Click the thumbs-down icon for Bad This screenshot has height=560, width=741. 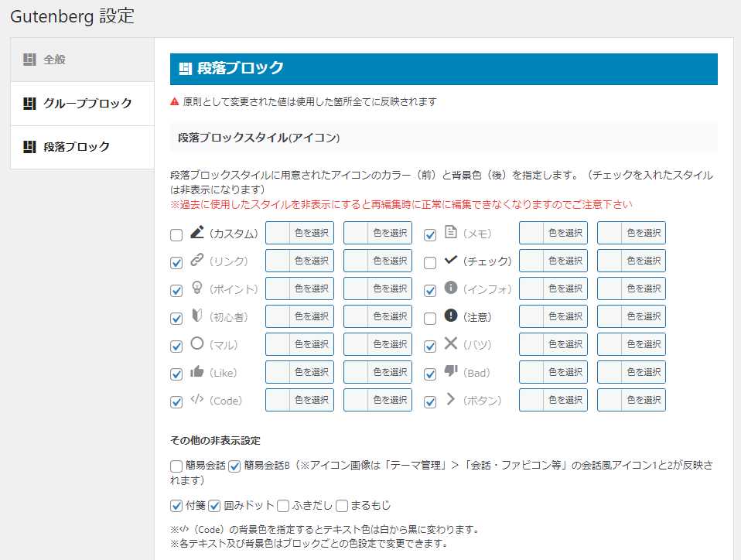451,372
